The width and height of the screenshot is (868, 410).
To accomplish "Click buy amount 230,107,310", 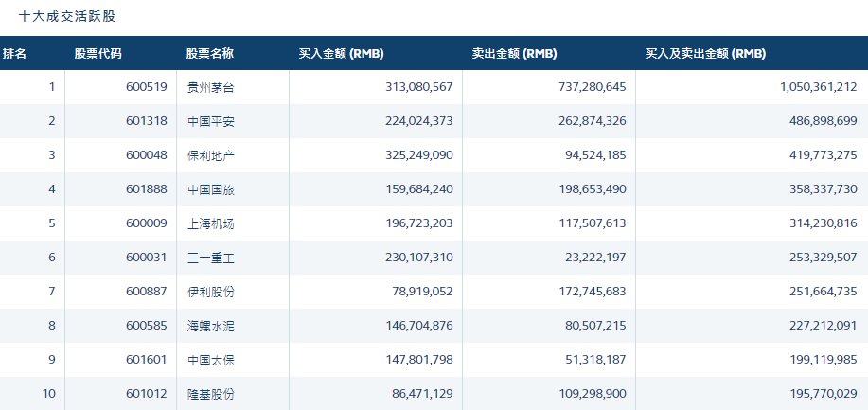I will (419, 258).
